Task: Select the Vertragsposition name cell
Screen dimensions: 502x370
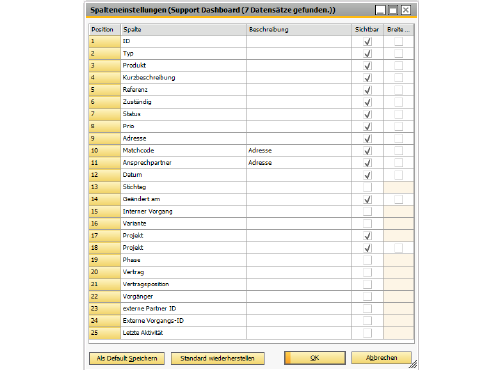Action: coord(183,284)
